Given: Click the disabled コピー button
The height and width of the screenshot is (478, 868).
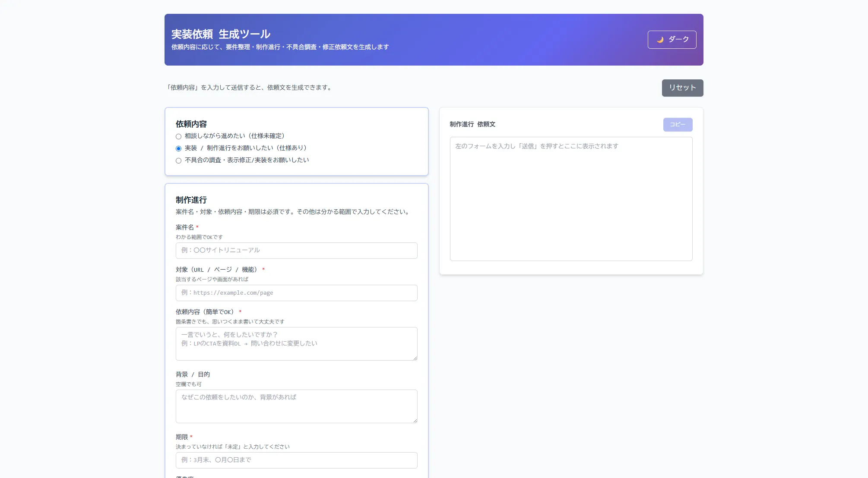Looking at the screenshot, I should coord(678,124).
